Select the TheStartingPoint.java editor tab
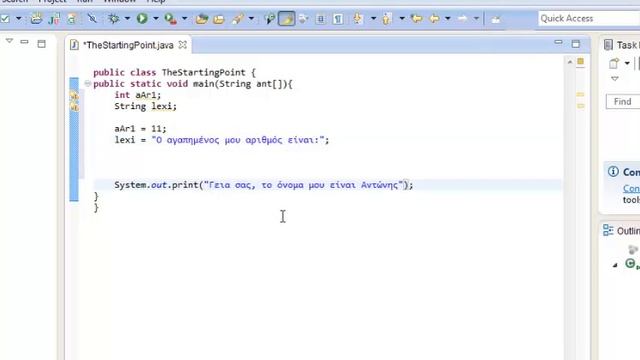Viewport: 640px width, 360px height. coord(128,45)
